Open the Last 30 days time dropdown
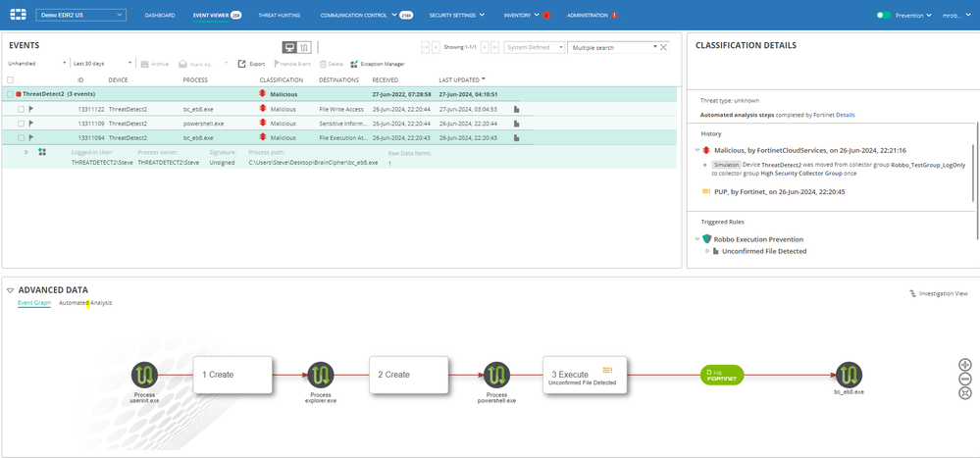 click(101, 64)
